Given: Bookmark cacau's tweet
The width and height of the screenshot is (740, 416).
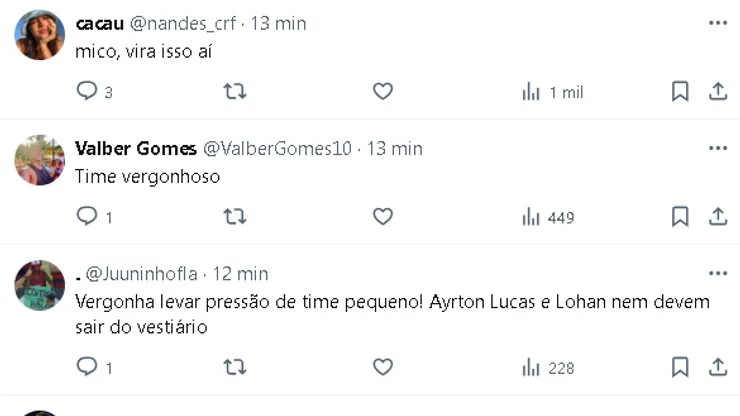Looking at the screenshot, I should click(680, 92).
